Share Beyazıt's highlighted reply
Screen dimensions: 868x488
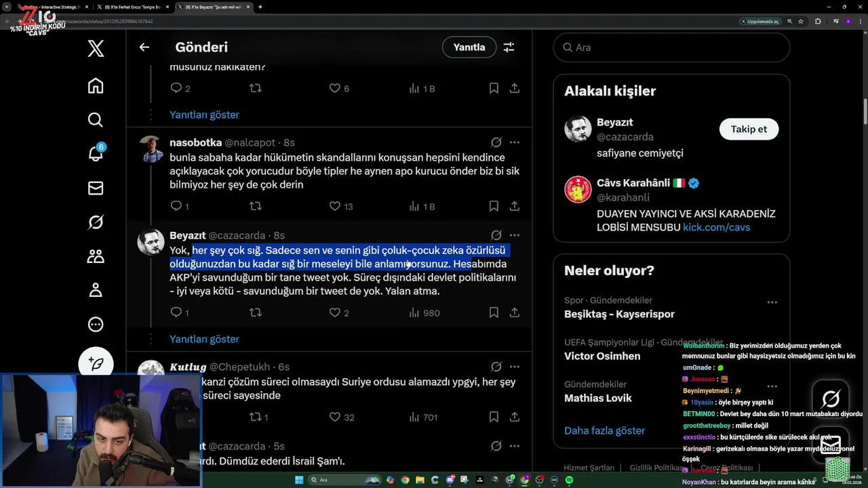515,312
